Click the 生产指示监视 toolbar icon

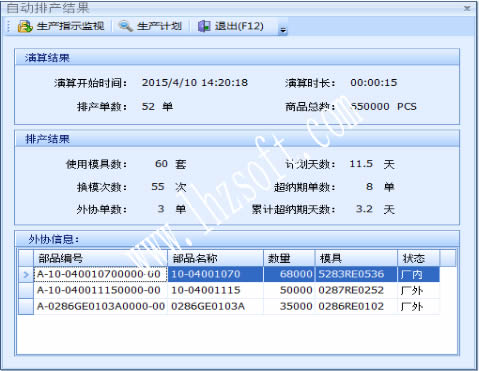click(25, 26)
